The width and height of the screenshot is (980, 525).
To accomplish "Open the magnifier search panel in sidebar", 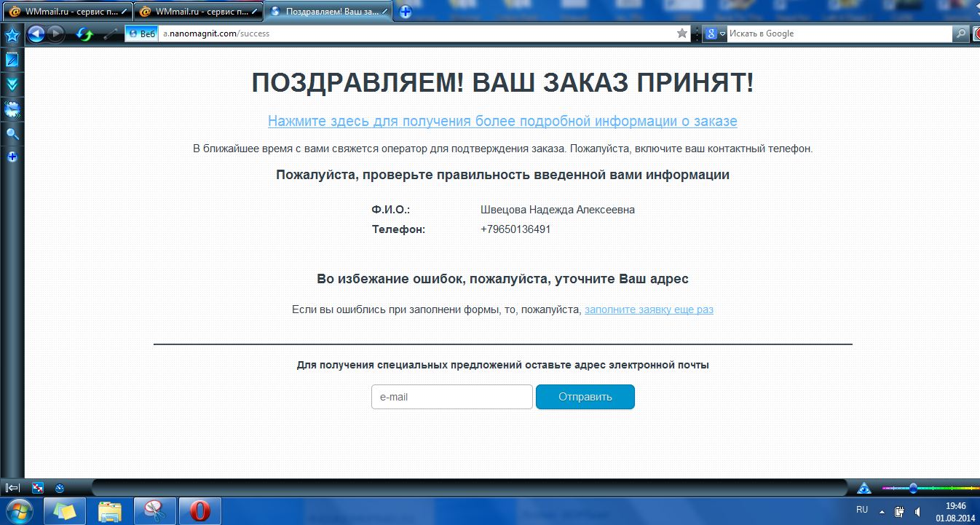I will tap(12, 134).
